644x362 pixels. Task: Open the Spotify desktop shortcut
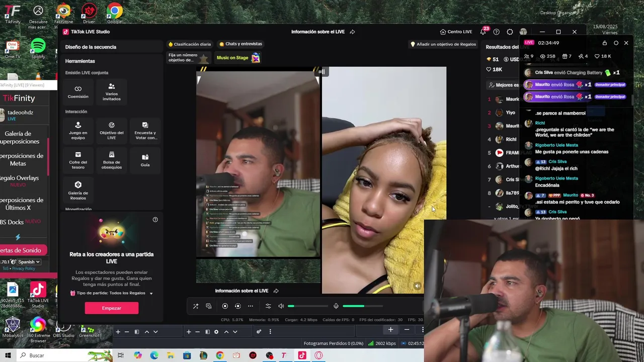(38, 49)
